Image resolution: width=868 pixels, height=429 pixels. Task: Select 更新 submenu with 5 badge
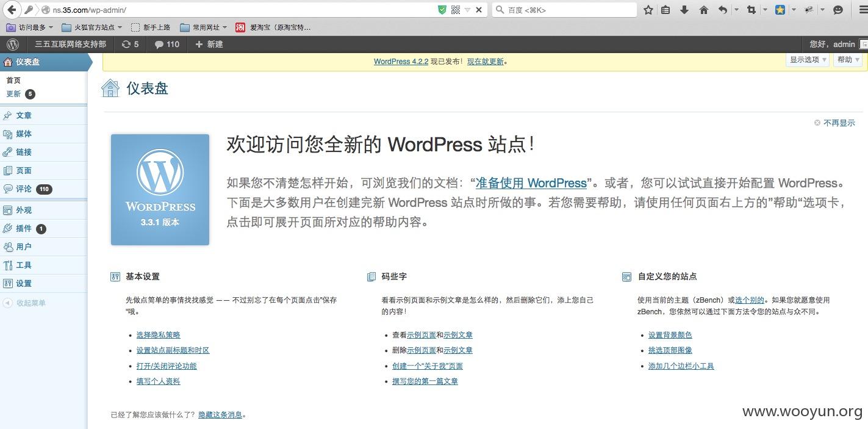(x=21, y=94)
